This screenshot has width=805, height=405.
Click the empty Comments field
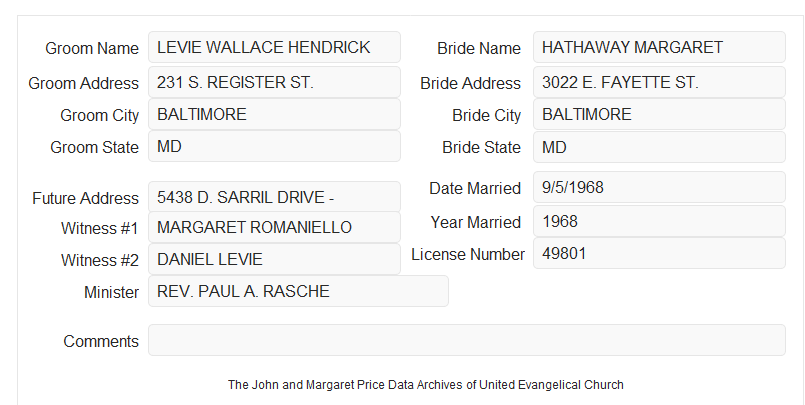[467, 340]
